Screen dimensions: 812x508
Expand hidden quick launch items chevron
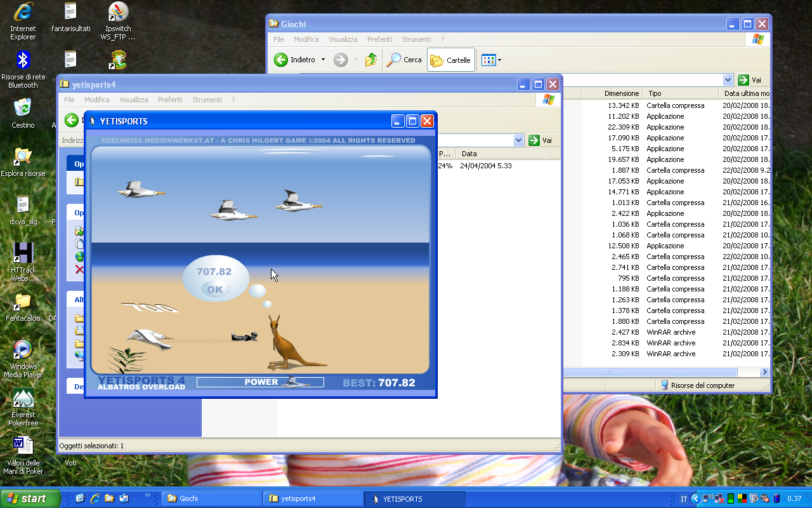(x=148, y=495)
